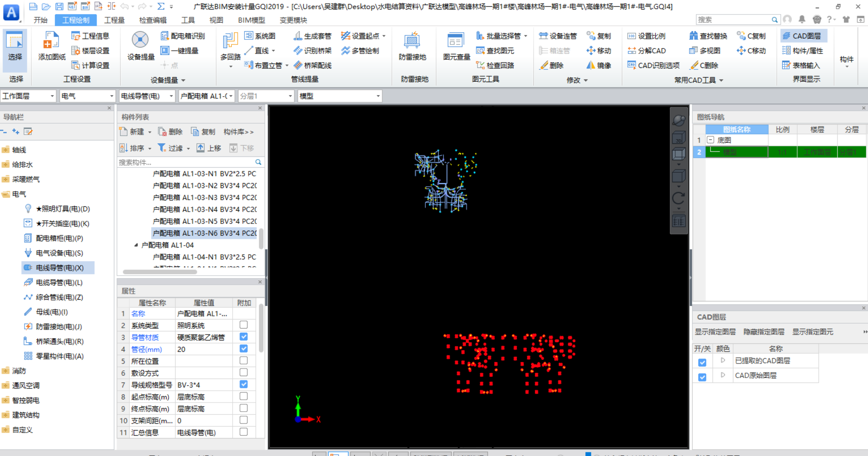Switch to 检查编辑 ribbon tab
This screenshot has height=456, width=868.
point(153,20)
